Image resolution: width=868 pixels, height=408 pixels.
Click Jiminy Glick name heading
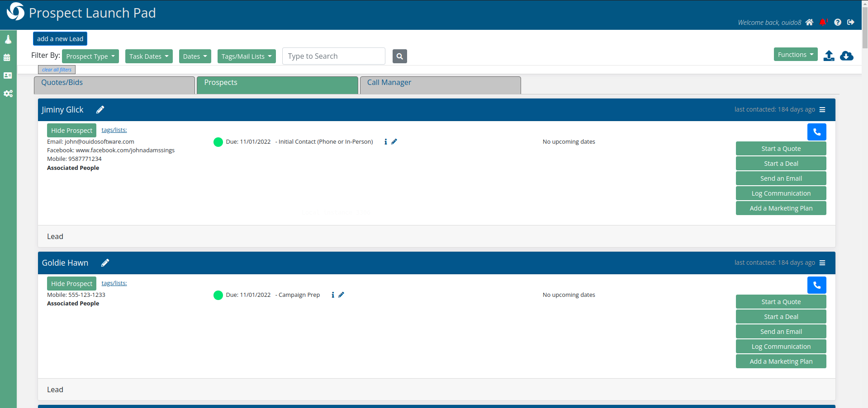pos(62,110)
